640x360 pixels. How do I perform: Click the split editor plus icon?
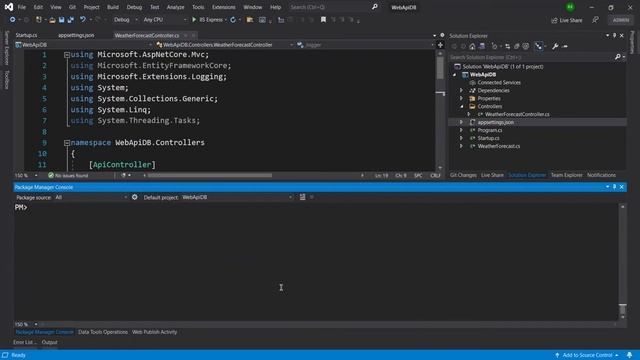440,45
